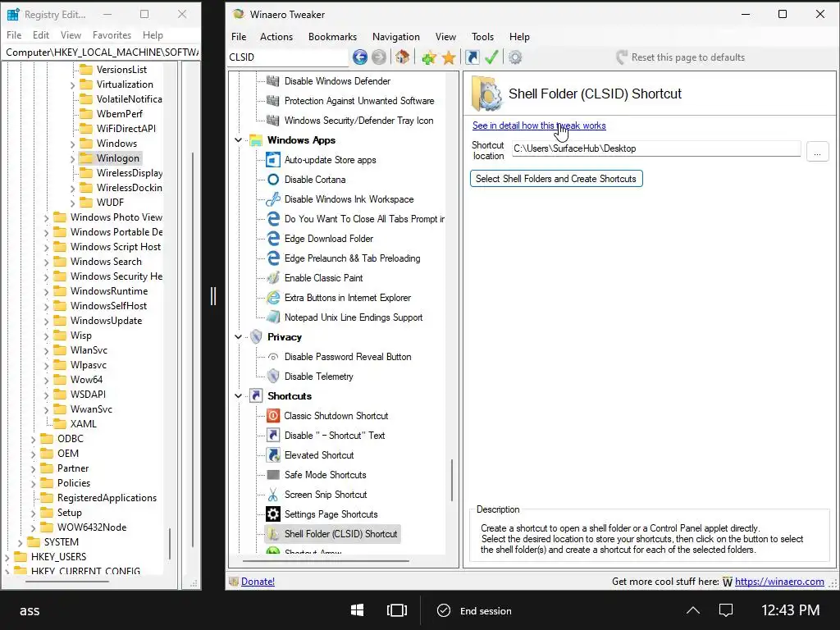Open the Winaero Tweaker home page icon
Screen dimensions: 840x630
(x=402, y=57)
